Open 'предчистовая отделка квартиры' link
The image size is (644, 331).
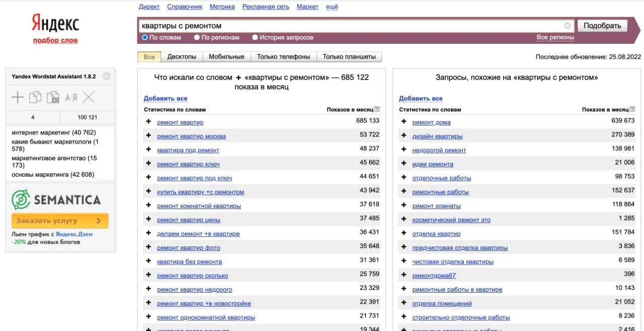[460, 247]
